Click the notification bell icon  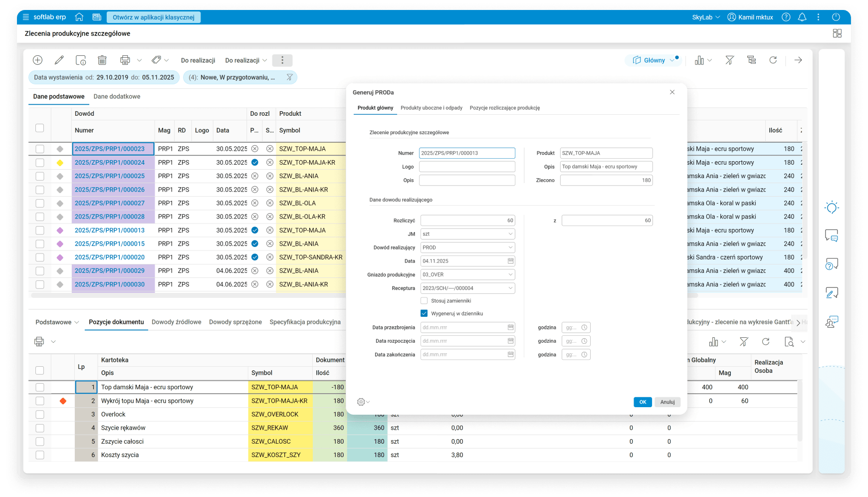tap(802, 17)
